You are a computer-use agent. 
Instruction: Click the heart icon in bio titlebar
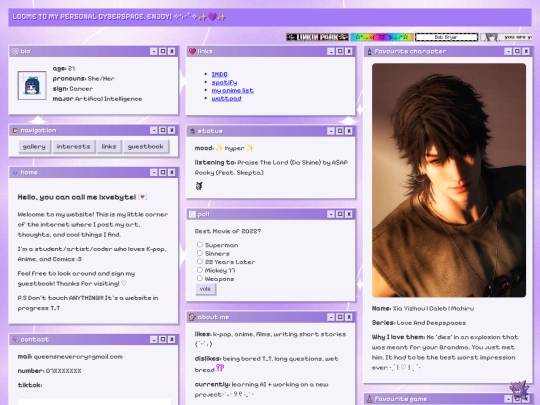click(15, 51)
